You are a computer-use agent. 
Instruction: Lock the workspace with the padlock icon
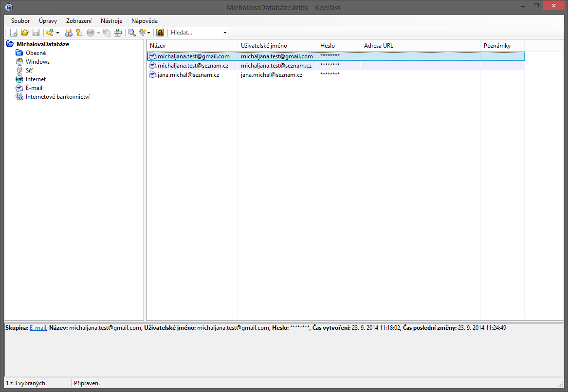click(x=160, y=33)
